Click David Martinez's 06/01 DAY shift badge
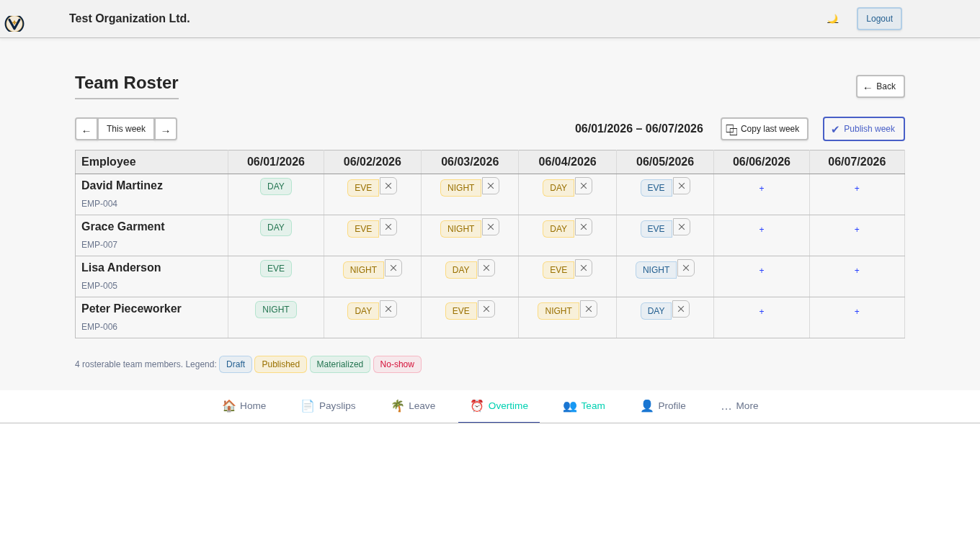Screen dimensions: 980x553 276,186
